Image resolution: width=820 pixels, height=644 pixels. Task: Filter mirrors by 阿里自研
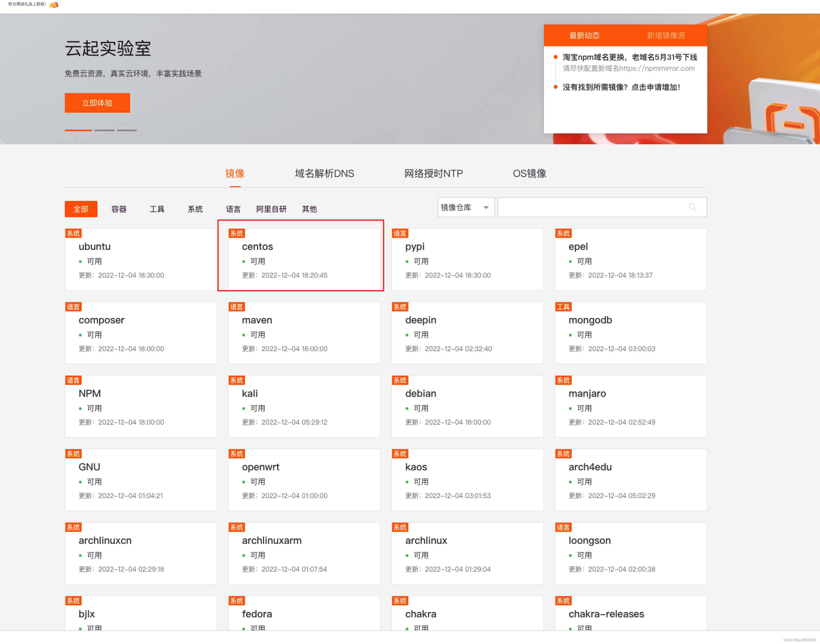click(271, 209)
